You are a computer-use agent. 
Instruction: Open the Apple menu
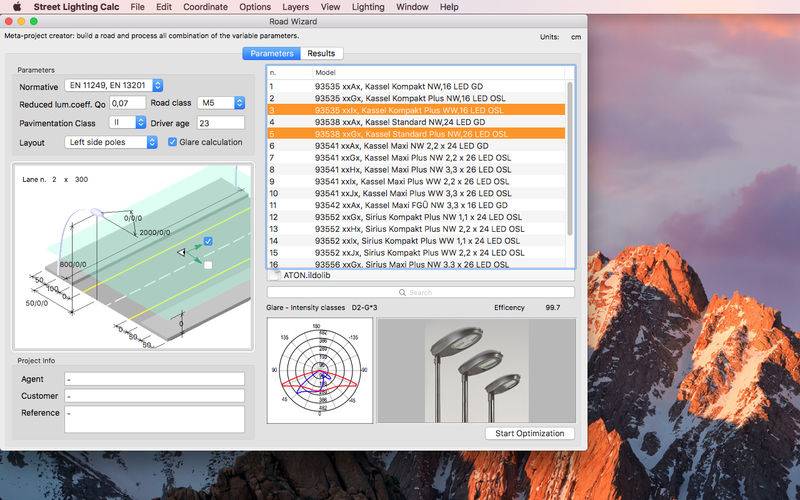click(16, 7)
